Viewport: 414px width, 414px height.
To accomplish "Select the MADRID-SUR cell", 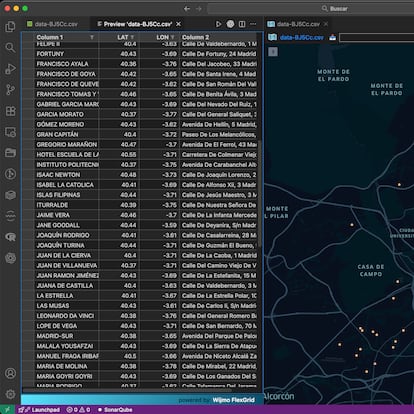I will click(x=67, y=336).
